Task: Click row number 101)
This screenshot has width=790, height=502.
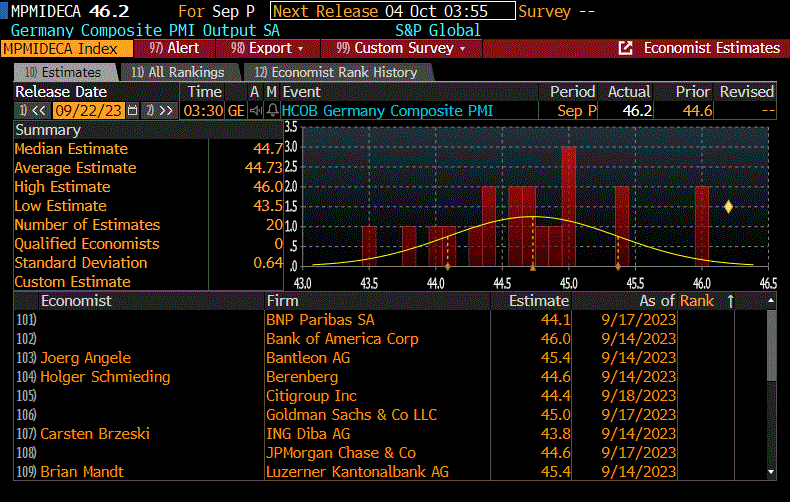Action: (26, 320)
